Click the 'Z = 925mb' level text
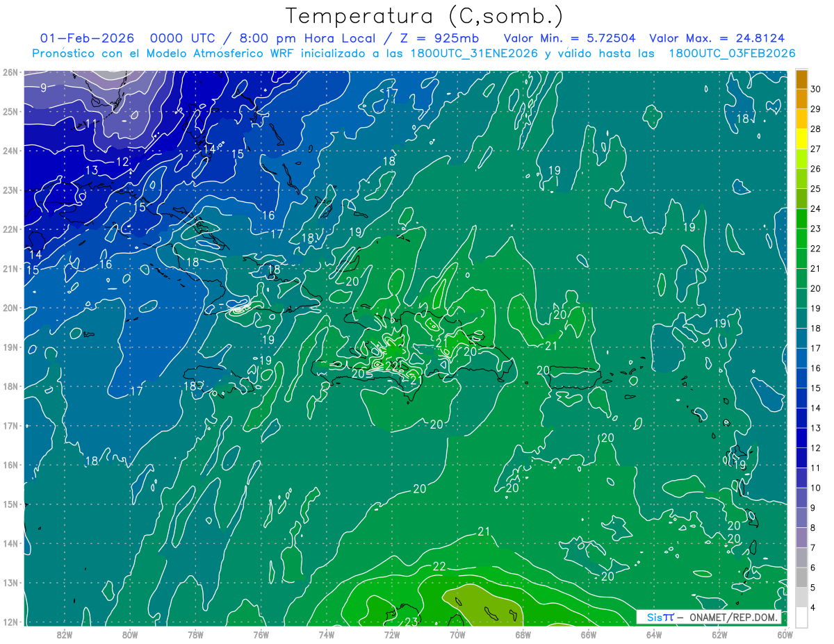 pos(438,38)
